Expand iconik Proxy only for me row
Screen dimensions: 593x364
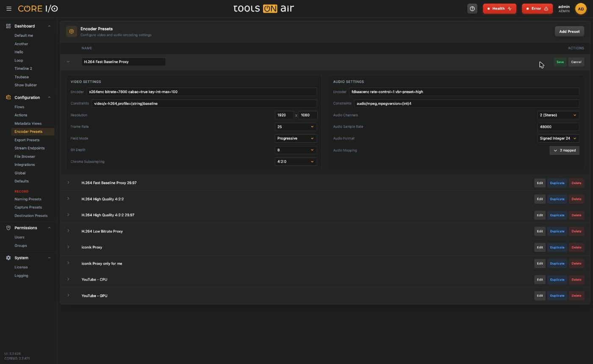(68, 263)
